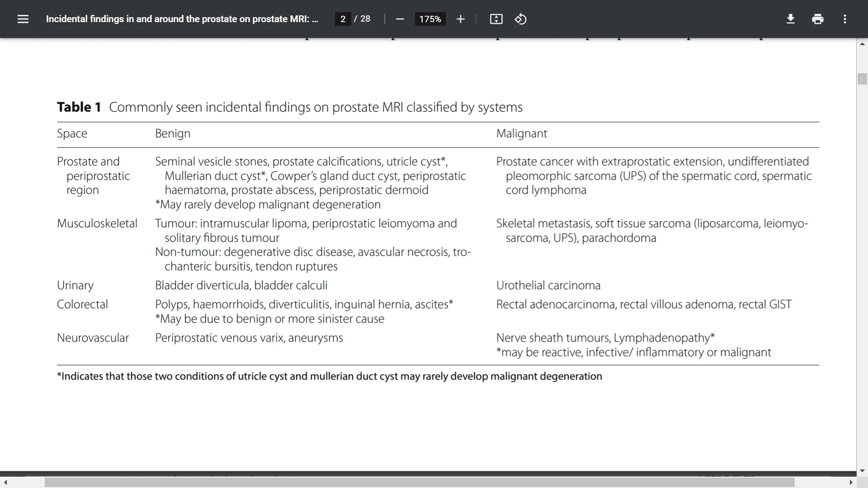Click 'Urothelial carcinoma' cell
868x488 pixels.
click(x=548, y=285)
